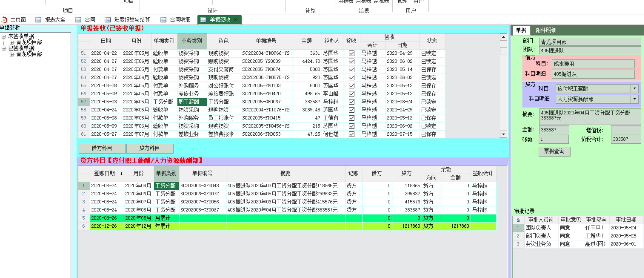Close the 单据签收 tab

(236, 20)
